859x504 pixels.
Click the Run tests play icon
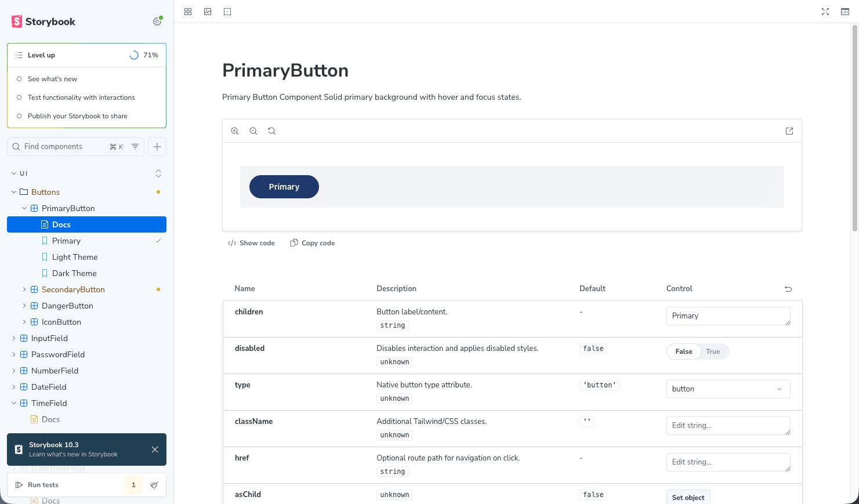19,485
